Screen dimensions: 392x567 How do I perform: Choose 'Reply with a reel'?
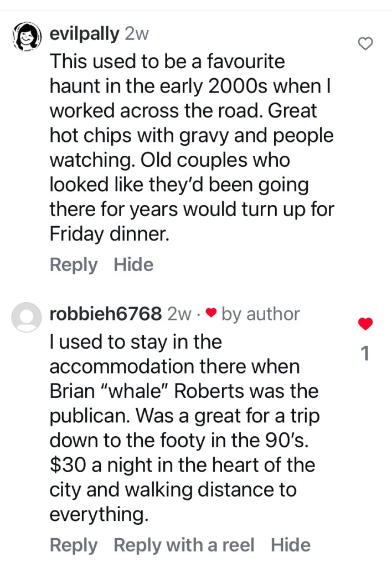click(184, 545)
